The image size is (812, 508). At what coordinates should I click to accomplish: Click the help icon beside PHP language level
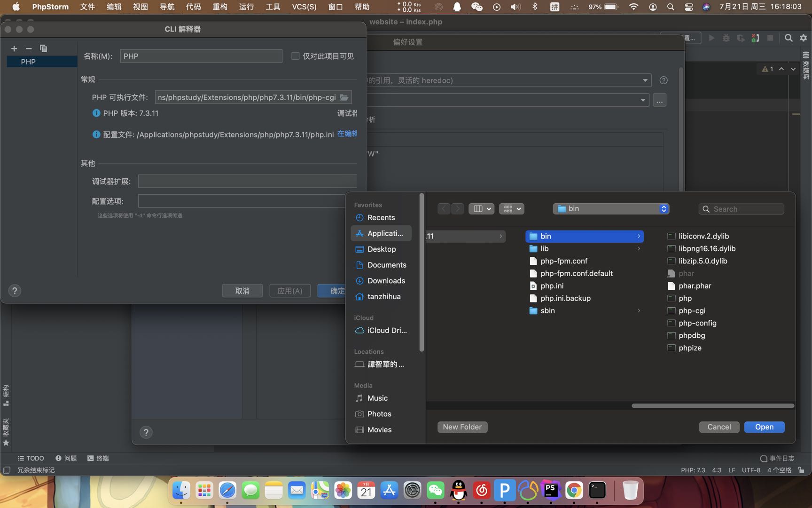[x=664, y=80]
